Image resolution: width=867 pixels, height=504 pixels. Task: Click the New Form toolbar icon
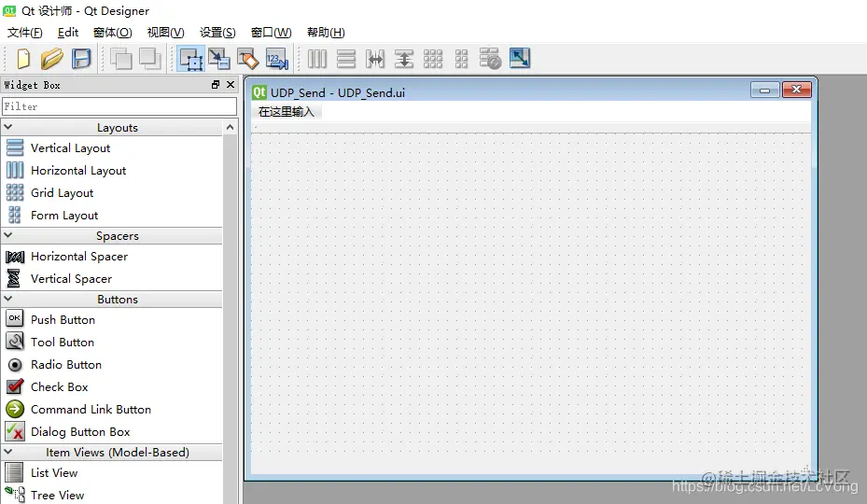23,58
